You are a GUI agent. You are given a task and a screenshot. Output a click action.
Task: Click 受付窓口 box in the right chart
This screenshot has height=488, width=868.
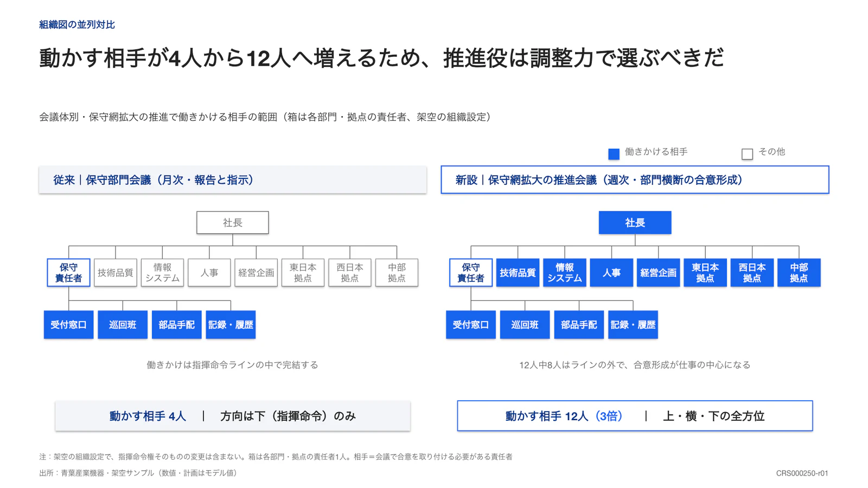471,325
